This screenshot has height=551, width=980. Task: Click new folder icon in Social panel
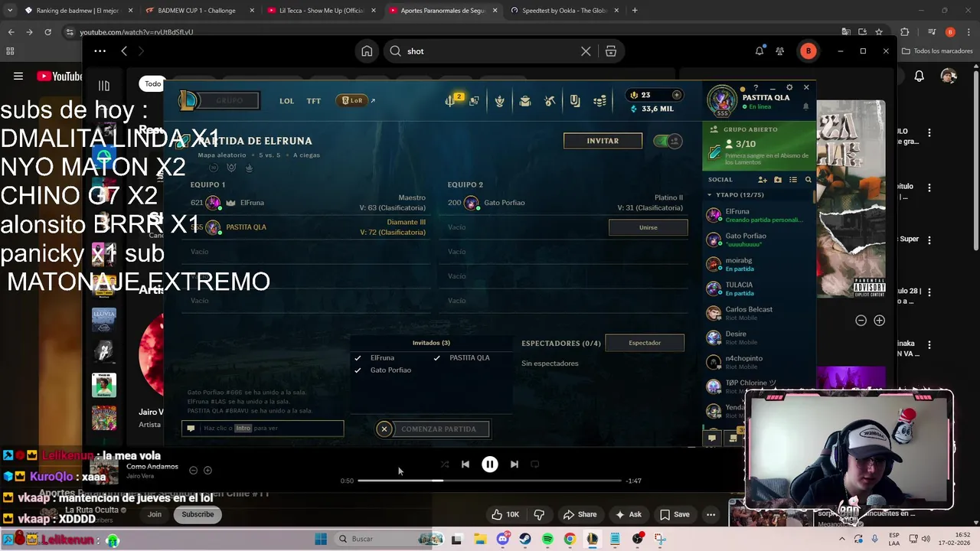(778, 180)
